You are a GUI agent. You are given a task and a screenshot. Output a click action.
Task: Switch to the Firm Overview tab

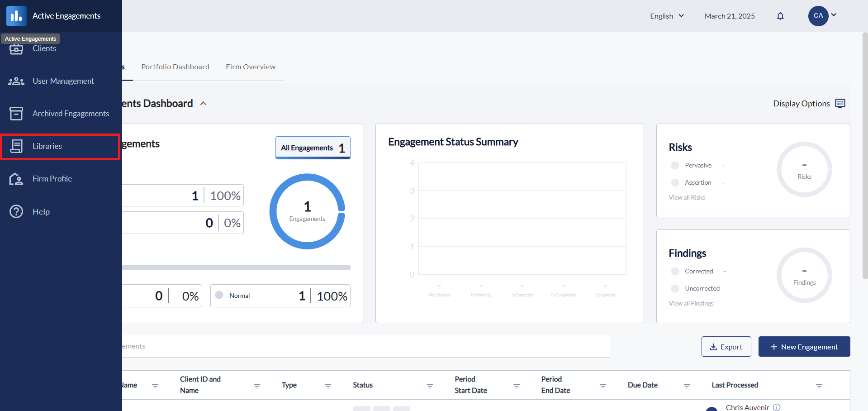point(251,67)
